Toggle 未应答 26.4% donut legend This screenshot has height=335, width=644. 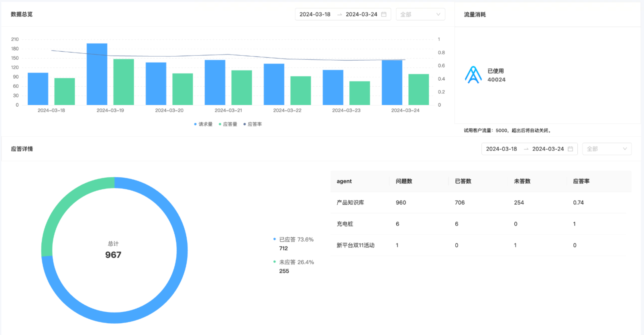click(293, 262)
